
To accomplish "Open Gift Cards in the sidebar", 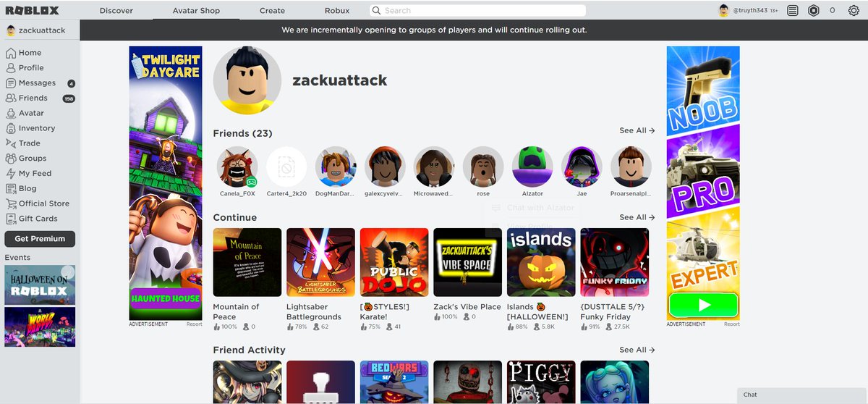I will click(x=32, y=219).
